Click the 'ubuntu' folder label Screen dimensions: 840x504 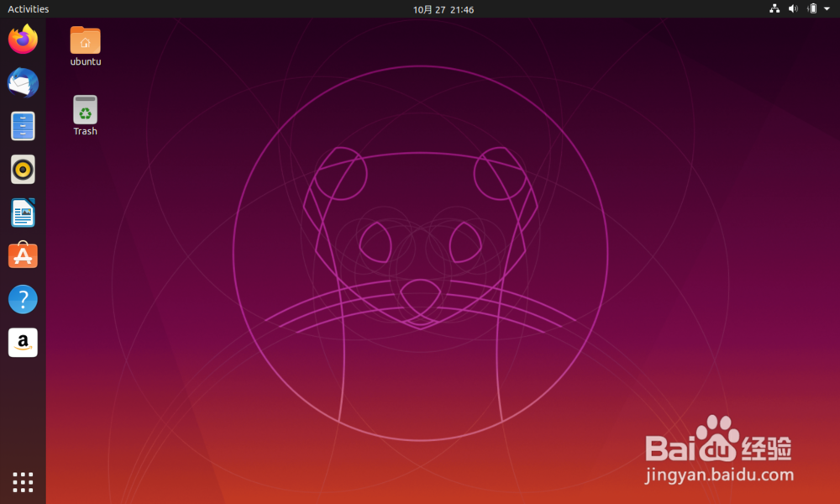click(86, 61)
